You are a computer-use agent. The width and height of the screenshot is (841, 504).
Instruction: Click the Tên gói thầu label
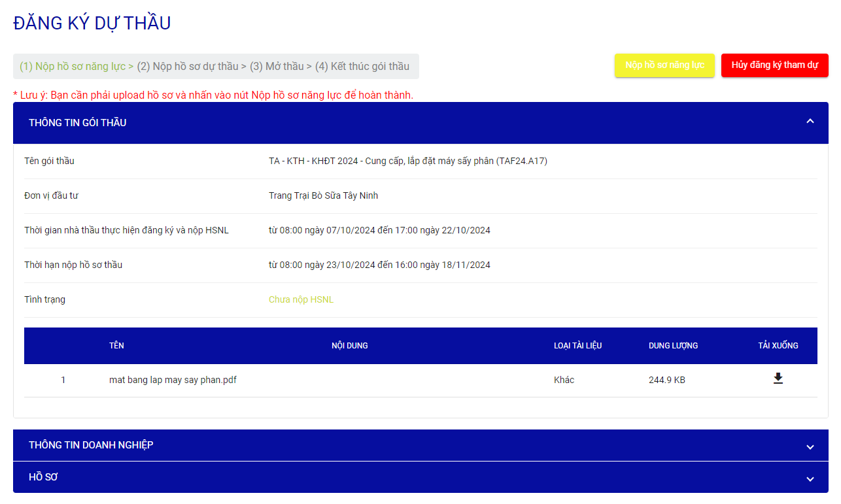(49, 161)
